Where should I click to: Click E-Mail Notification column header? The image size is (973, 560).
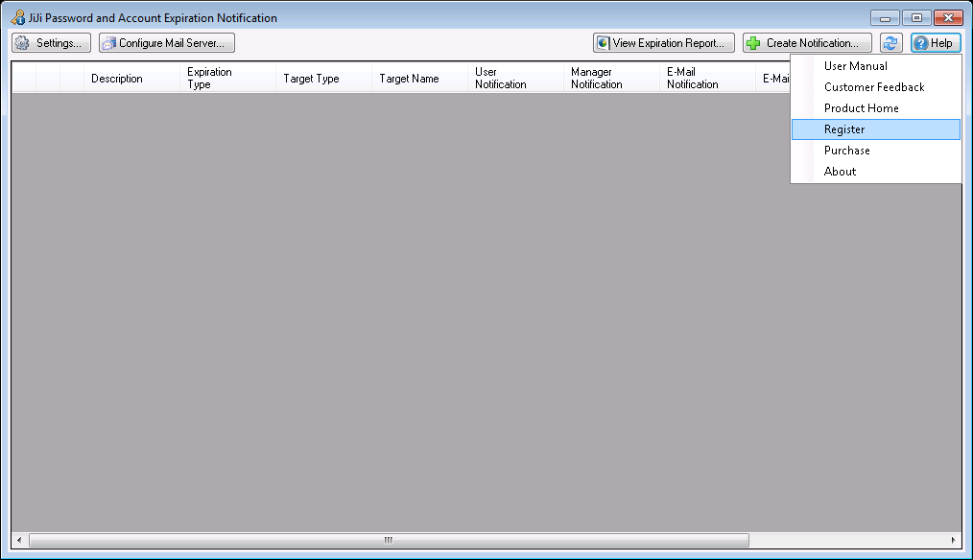[707, 78]
